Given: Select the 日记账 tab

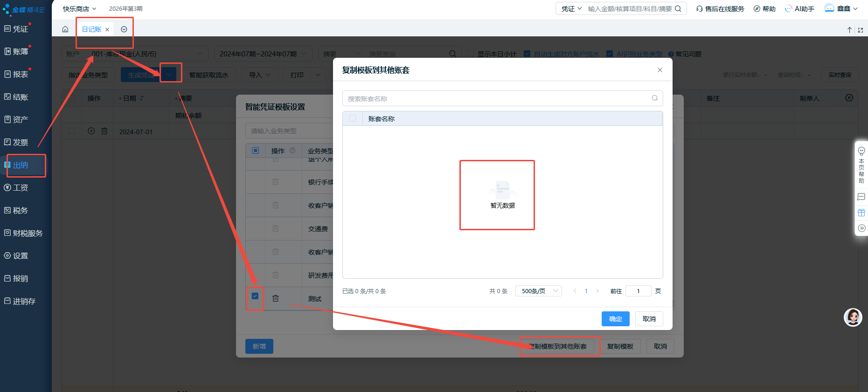Looking at the screenshot, I should click(91, 29).
